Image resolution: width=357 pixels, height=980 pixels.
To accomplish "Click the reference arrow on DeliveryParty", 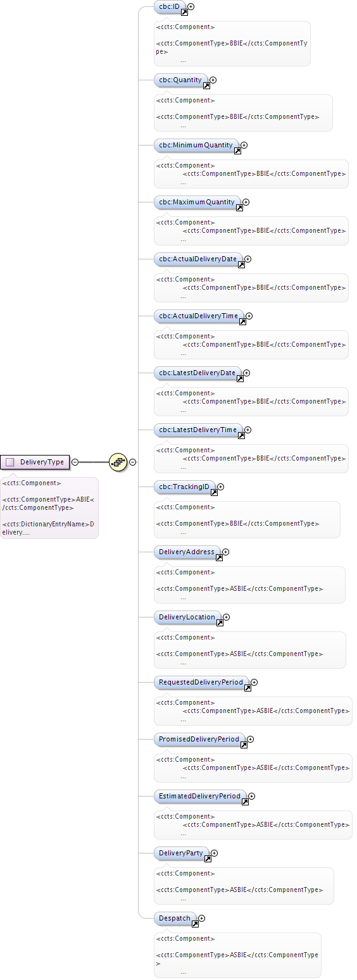I will [207, 858].
